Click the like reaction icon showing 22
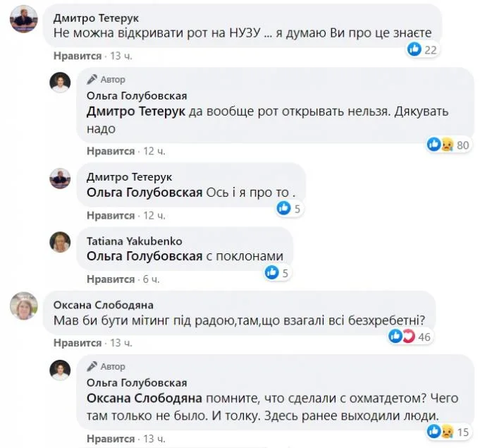 click(416, 49)
